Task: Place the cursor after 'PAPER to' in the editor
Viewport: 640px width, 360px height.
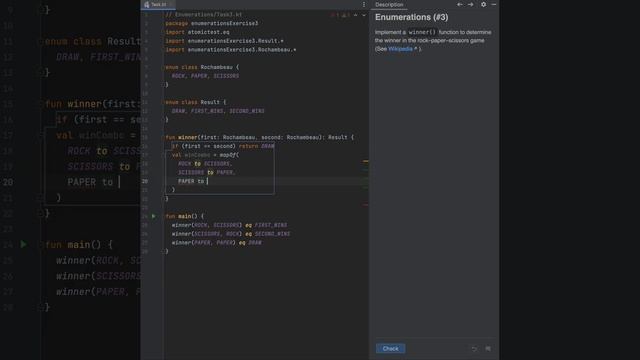Action: coord(207,181)
